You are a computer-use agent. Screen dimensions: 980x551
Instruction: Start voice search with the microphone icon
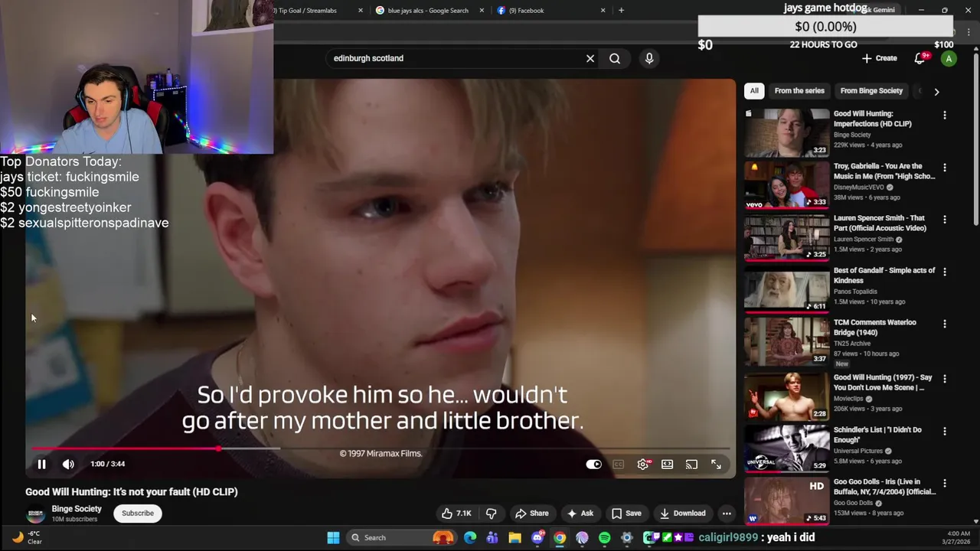[649, 58]
